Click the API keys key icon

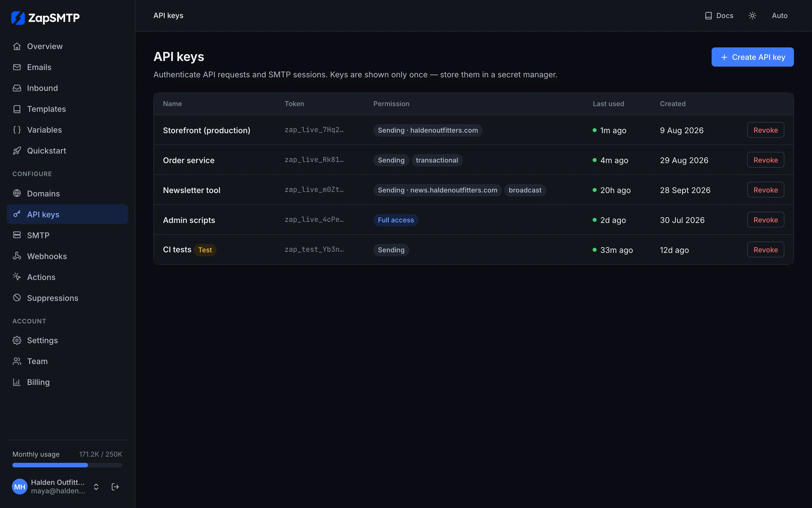point(17,214)
